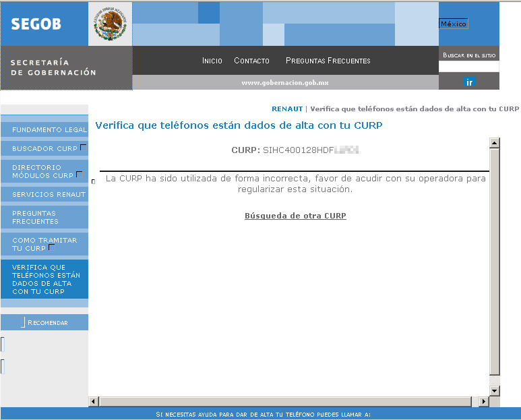The height and width of the screenshot is (420, 521).
Task: Click the horizontal scrollbar right arrow
Action: pos(484,401)
